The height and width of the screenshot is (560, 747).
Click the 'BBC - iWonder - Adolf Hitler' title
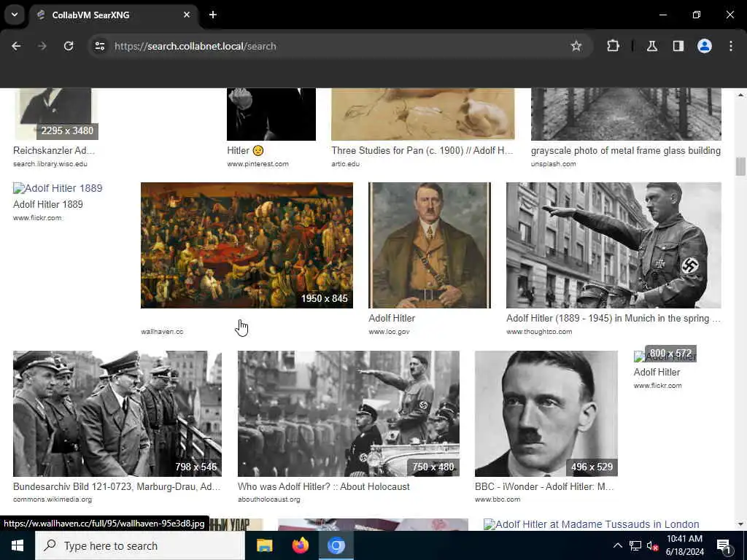(x=544, y=486)
